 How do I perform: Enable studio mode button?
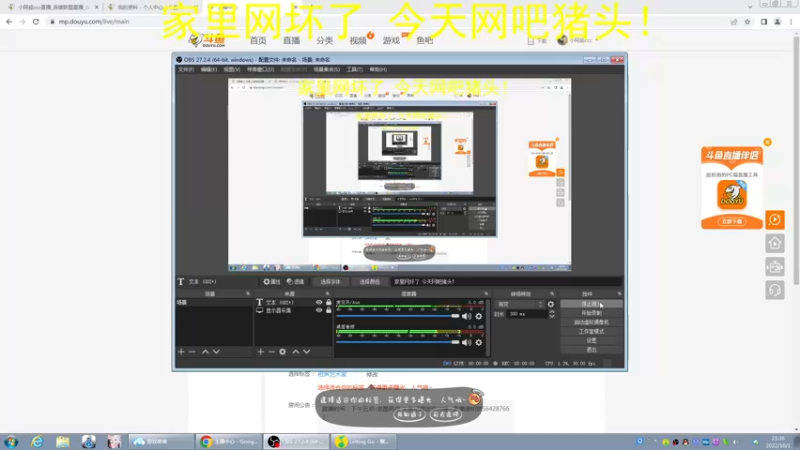point(591,332)
